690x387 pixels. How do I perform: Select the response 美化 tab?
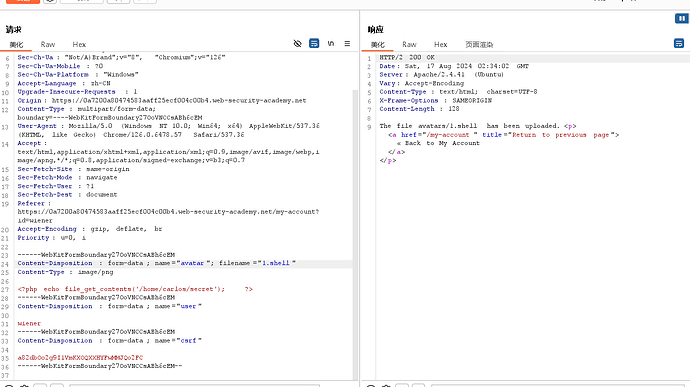click(378, 44)
